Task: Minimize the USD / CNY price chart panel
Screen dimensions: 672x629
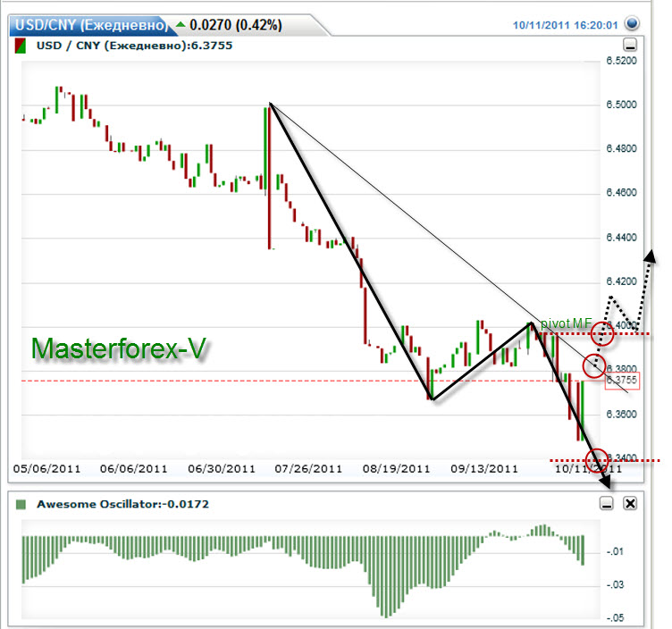Action: tap(630, 45)
